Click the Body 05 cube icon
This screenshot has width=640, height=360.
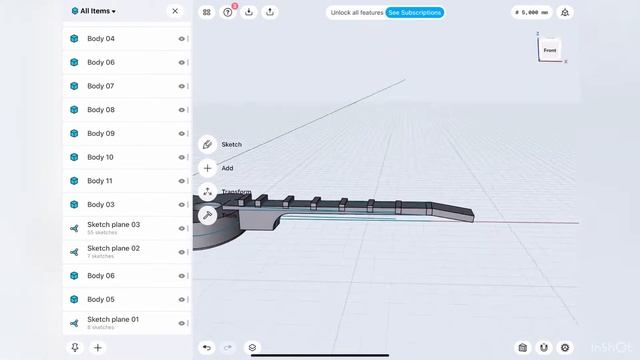pos(74,300)
